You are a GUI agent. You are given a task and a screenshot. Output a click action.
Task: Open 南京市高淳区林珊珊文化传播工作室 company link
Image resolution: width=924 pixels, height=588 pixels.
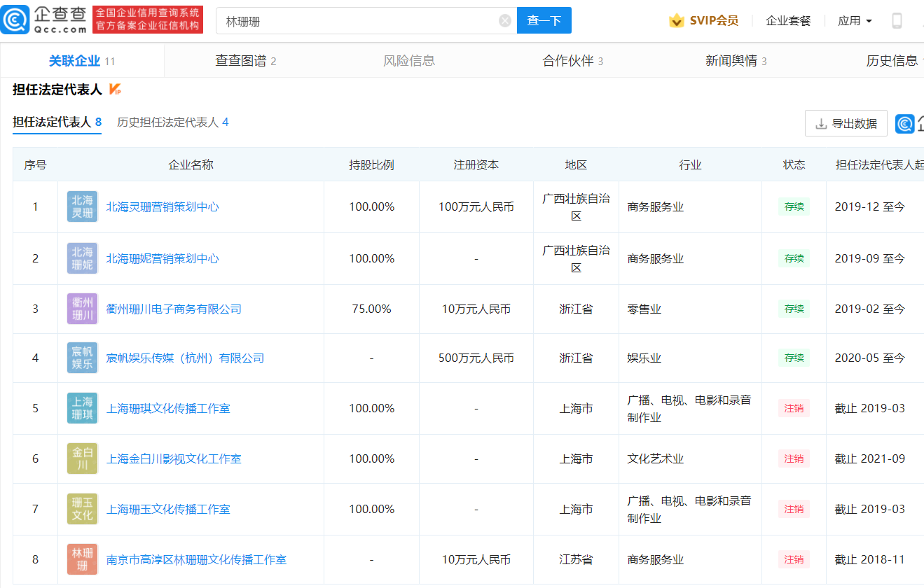[196, 560]
